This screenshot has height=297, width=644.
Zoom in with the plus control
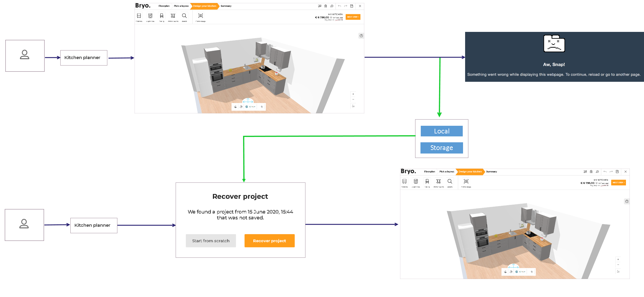point(353,94)
